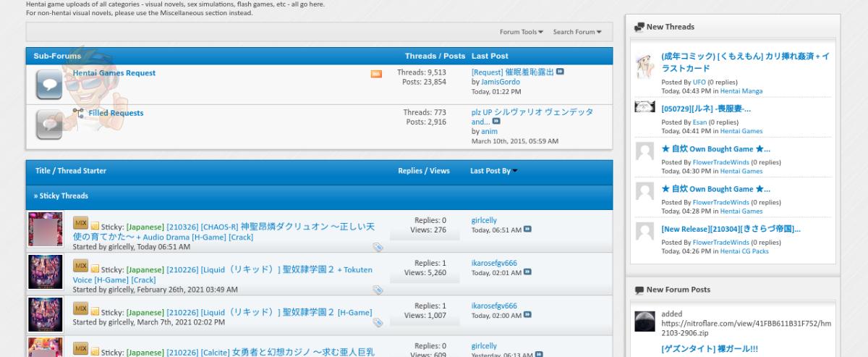The width and height of the screenshot is (868, 357).
Task: Open Esan user profile link
Action: (x=699, y=122)
